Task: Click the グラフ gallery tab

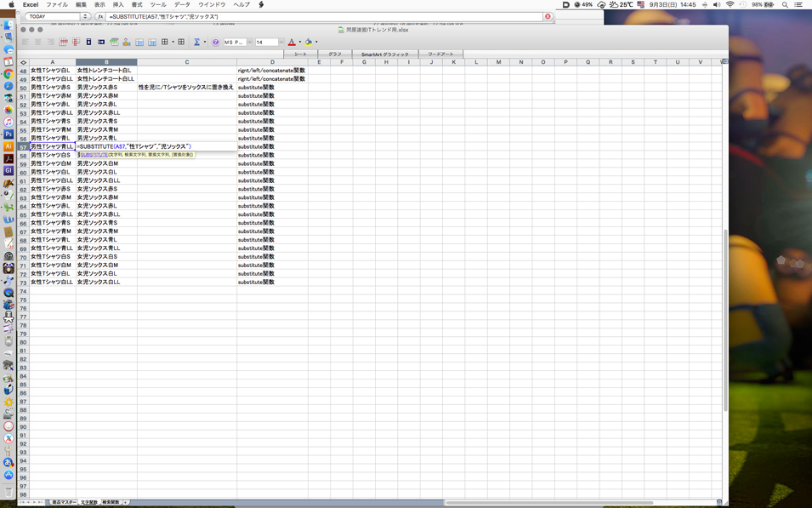Action: (x=334, y=54)
